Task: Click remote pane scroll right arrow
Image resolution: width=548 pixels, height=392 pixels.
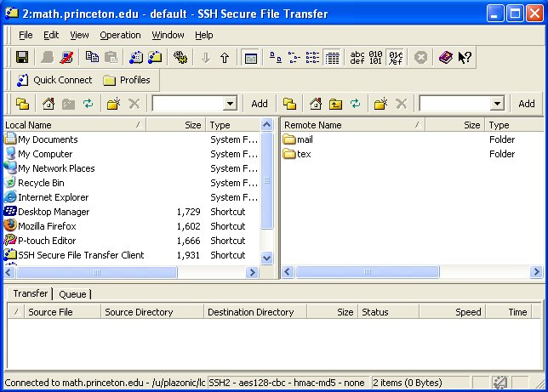Action: click(536, 271)
